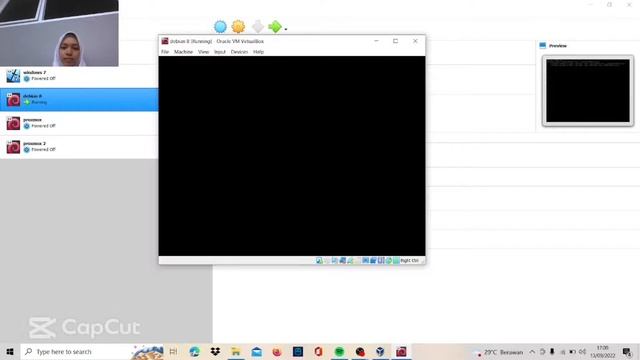Click inside the black debian 8 VM display
Image resolution: width=640 pixels, height=360 pixels.
tap(292, 156)
